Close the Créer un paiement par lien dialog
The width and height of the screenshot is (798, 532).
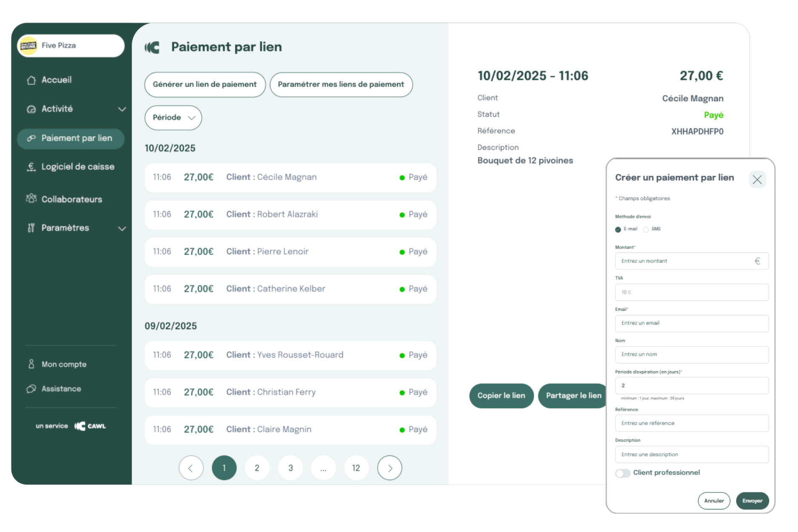pyautogui.click(x=757, y=179)
